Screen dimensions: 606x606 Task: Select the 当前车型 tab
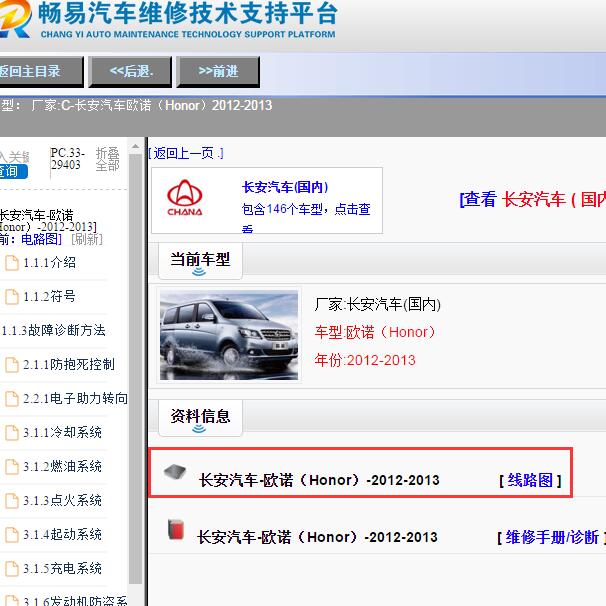coord(200,260)
